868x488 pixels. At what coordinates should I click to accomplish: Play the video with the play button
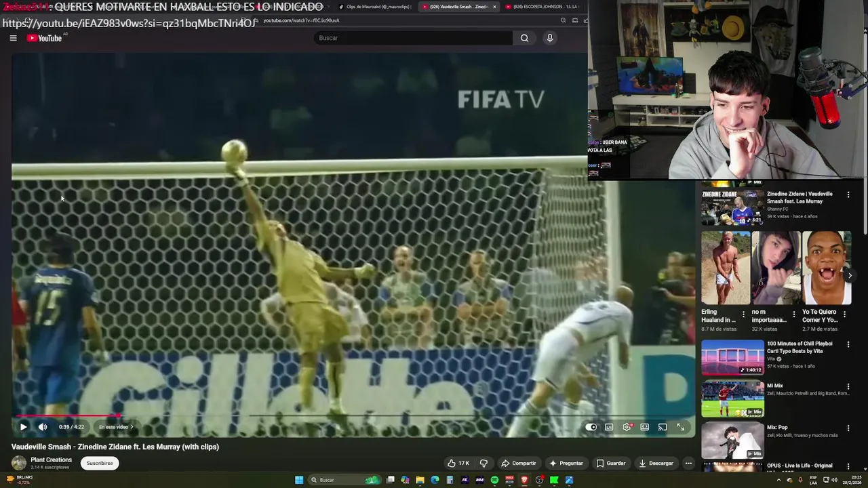click(23, 427)
